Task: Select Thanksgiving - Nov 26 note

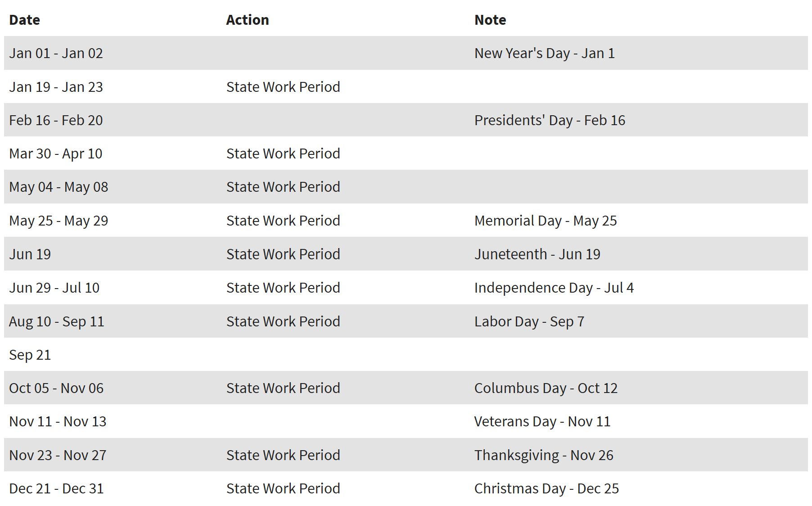Action: [544, 455]
